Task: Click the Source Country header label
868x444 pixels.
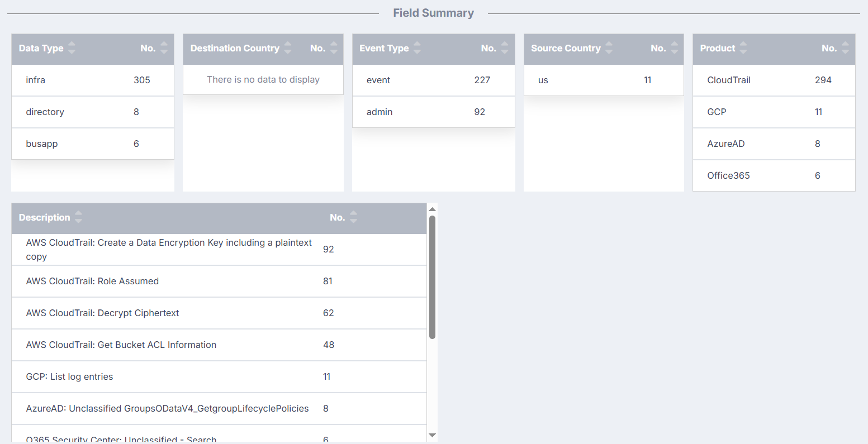Action: pos(566,48)
